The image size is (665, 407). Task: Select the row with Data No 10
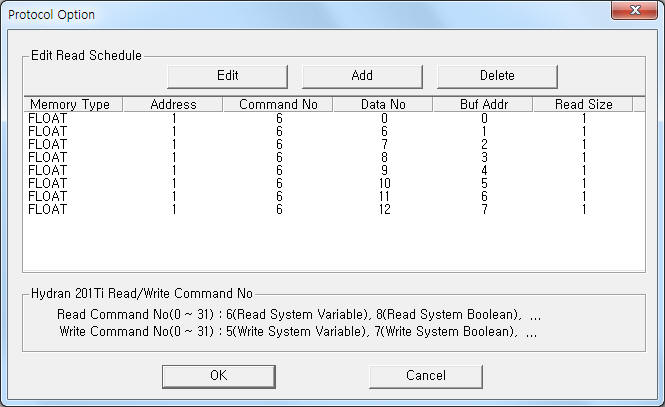[x=334, y=184]
